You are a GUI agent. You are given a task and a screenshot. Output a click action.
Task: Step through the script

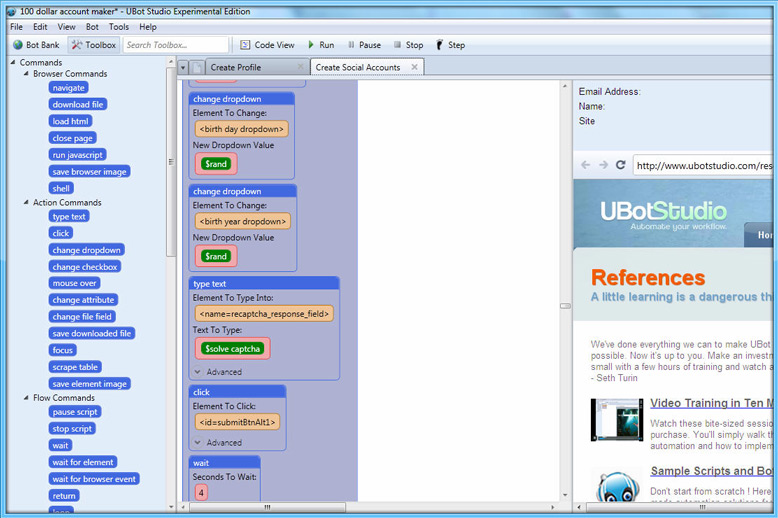click(451, 45)
